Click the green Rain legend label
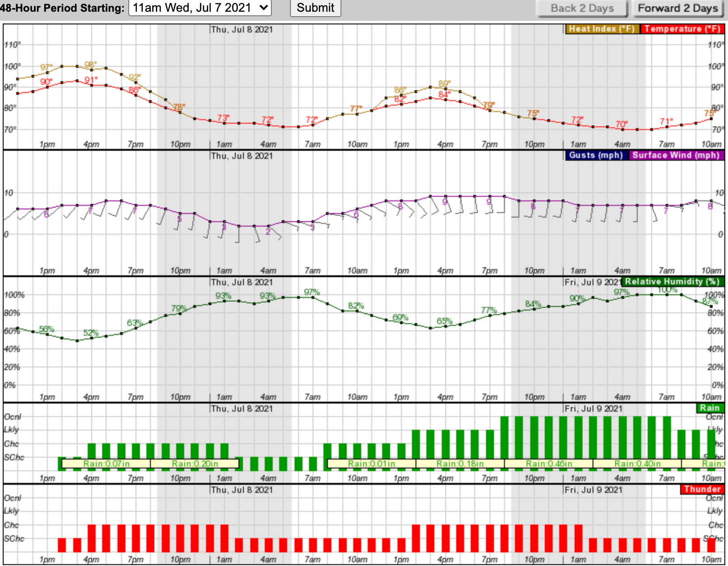The image size is (728, 566). point(710,408)
